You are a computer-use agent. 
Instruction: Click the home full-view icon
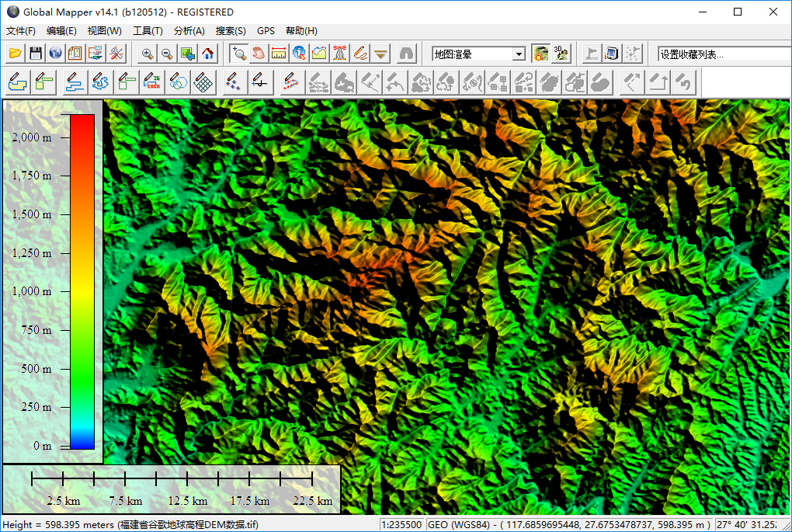pos(208,54)
